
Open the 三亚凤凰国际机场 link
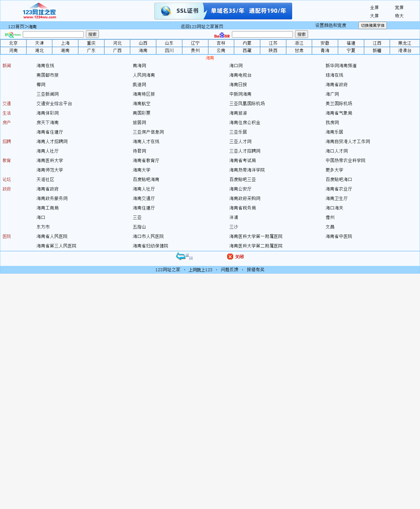pos(247,104)
